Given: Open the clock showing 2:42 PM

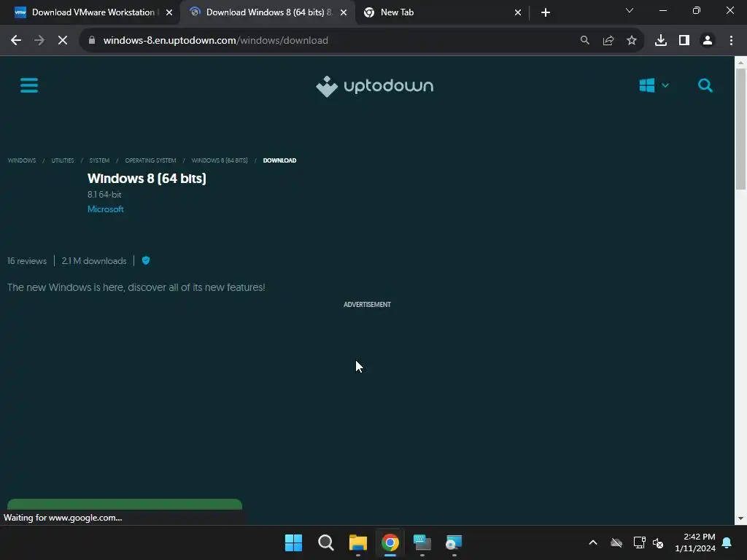Looking at the screenshot, I should click(695, 542).
